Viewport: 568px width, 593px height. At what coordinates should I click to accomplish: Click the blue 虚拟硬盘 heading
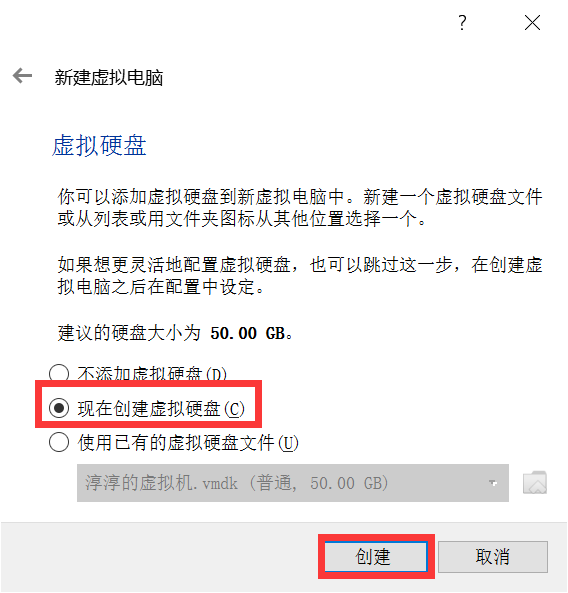pos(99,145)
